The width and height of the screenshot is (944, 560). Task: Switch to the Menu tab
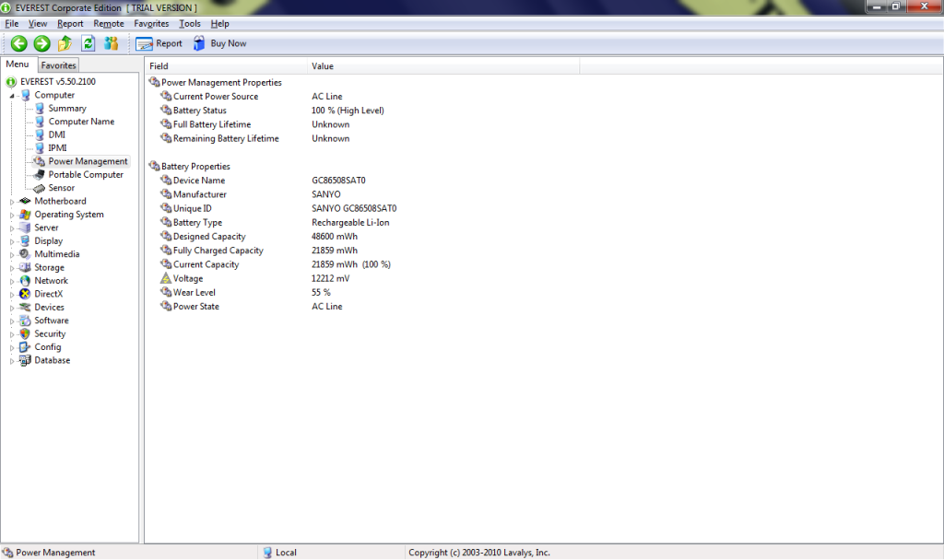click(18, 64)
